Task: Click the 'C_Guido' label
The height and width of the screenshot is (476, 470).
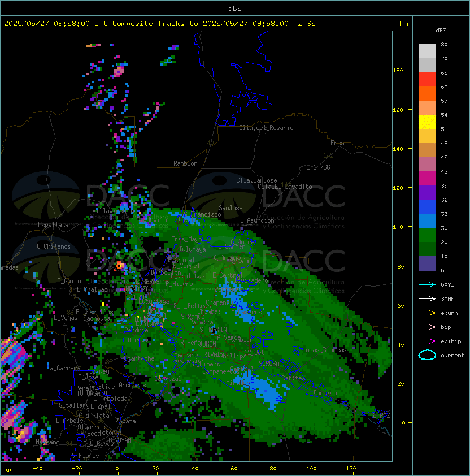Action: point(69,281)
